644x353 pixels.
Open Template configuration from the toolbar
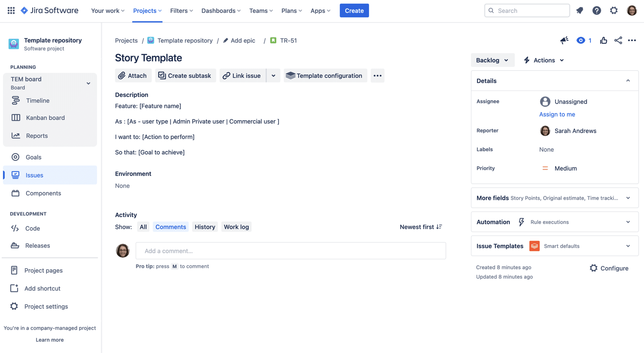pyautogui.click(x=325, y=76)
